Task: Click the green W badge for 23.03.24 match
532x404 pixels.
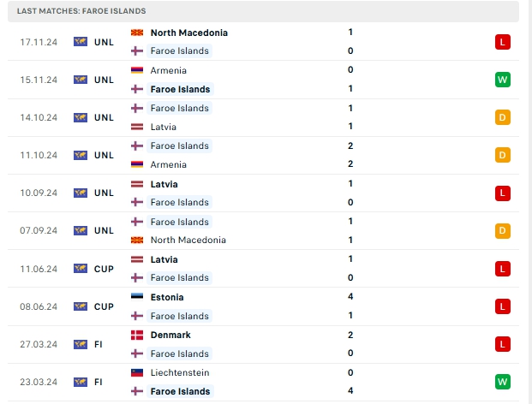Action: point(503,382)
